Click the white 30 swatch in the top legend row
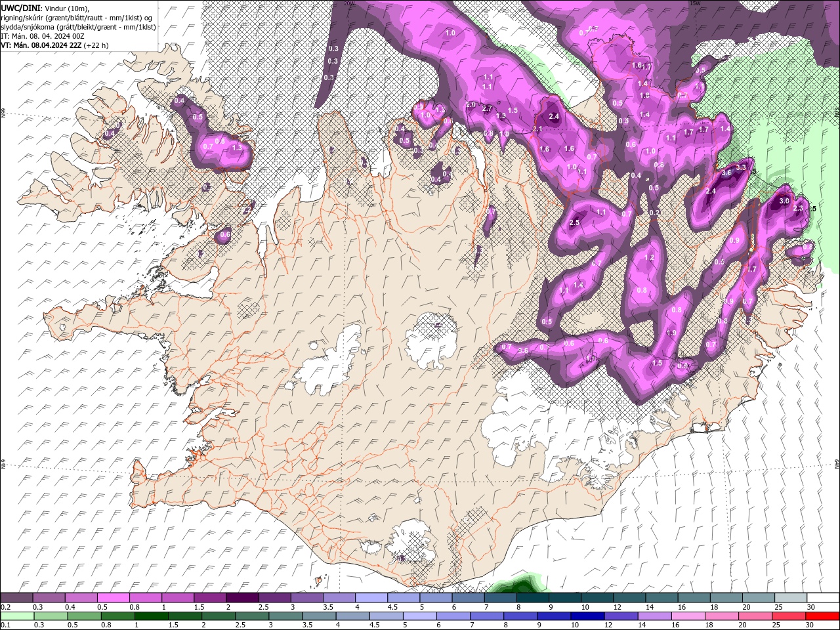This screenshot has width=840, height=630. [x=822, y=598]
